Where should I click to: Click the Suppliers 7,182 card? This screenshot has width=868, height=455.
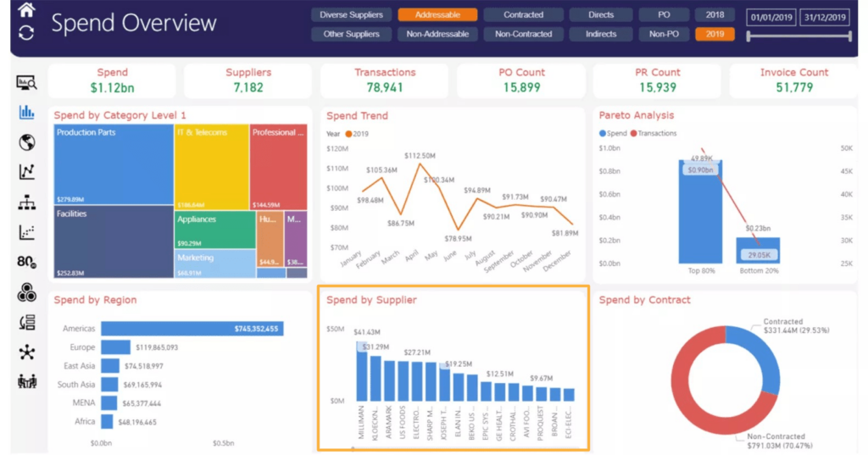pyautogui.click(x=248, y=80)
